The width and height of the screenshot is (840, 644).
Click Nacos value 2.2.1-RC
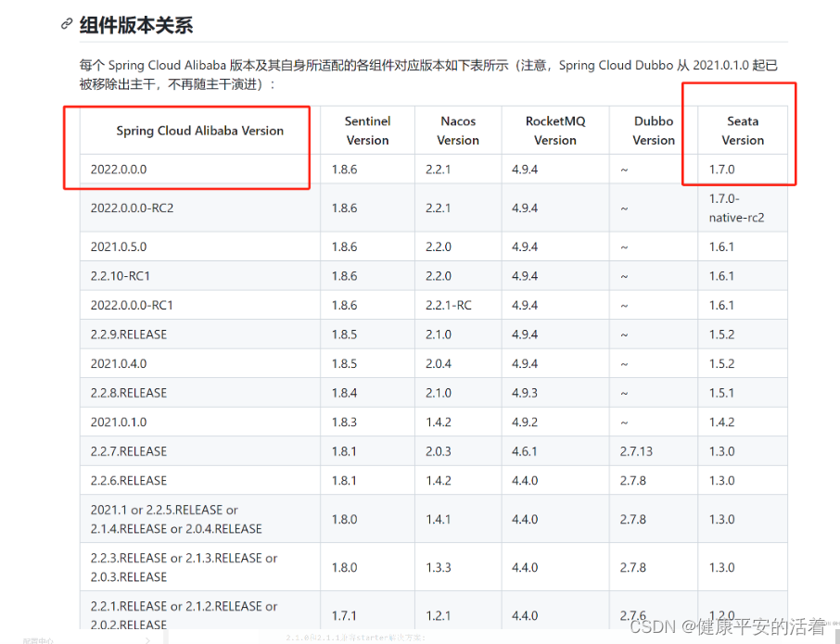449,305
